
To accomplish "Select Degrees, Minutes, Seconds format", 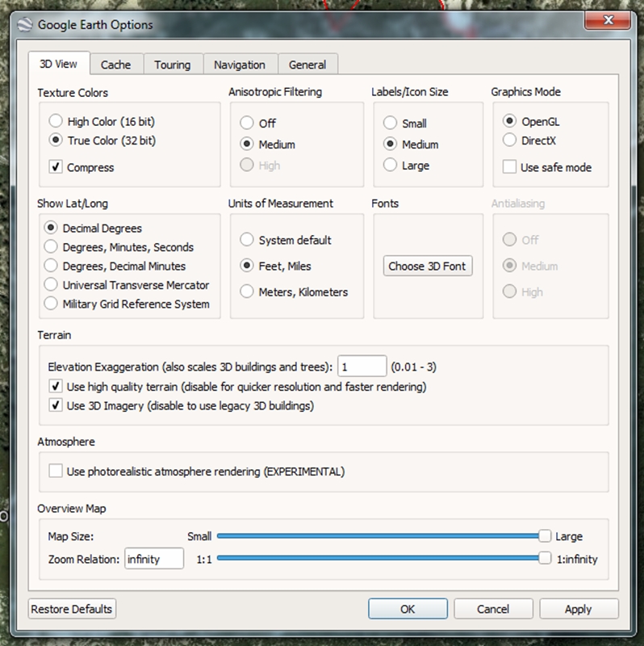I will pos(51,247).
